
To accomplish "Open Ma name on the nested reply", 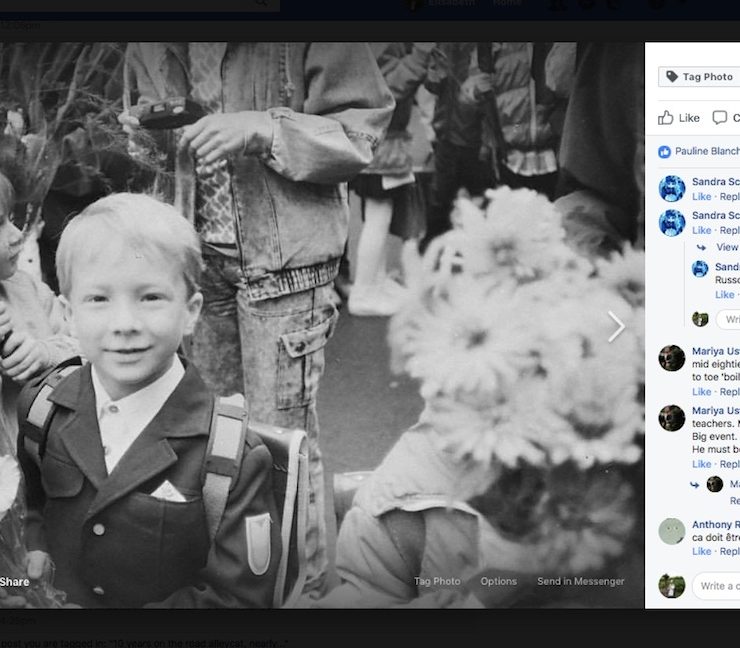I will tap(735, 484).
